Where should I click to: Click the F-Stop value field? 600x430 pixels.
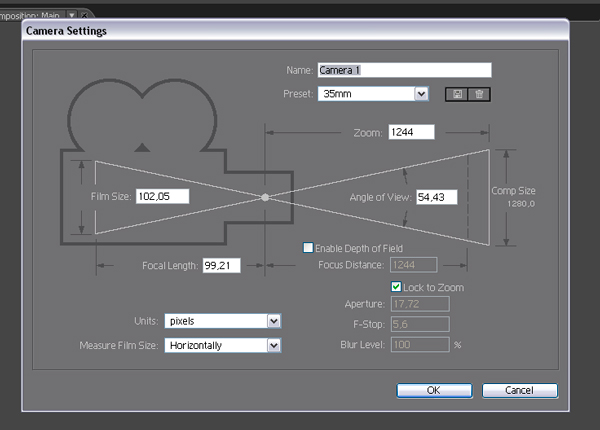pyautogui.click(x=420, y=325)
